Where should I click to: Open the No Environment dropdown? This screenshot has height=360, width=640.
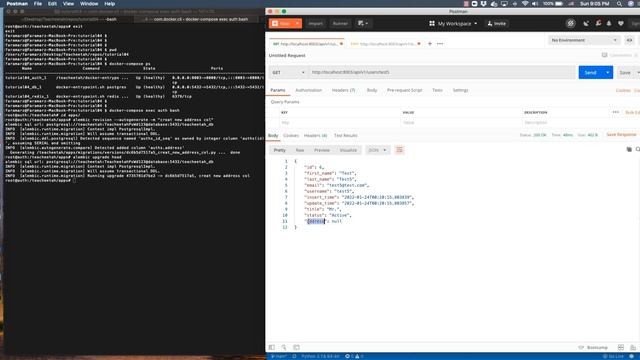tap(584, 40)
